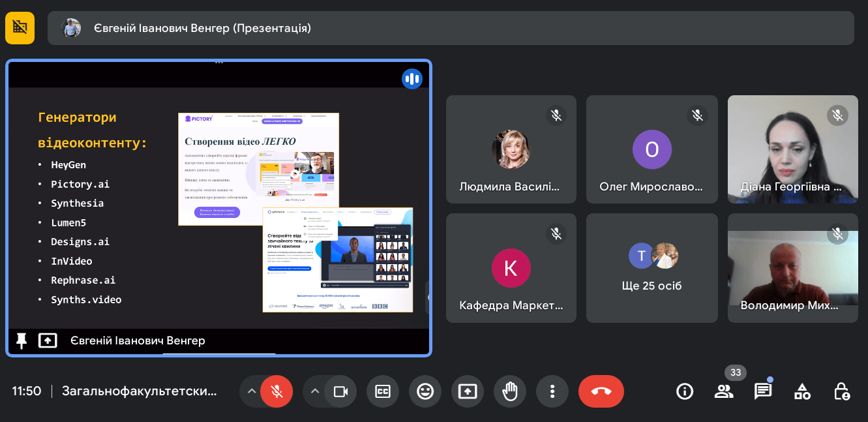This screenshot has height=422, width=868.
Task: Click the Євгеній Іванович Венгер label under the slide
Action: click(x=138, y=340)
